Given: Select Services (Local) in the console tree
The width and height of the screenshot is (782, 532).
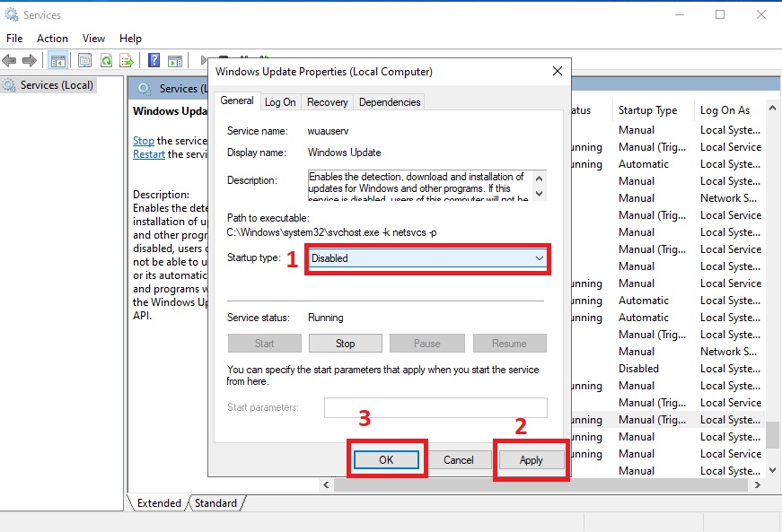Looking at the screenshot, I should coord(48,85).
